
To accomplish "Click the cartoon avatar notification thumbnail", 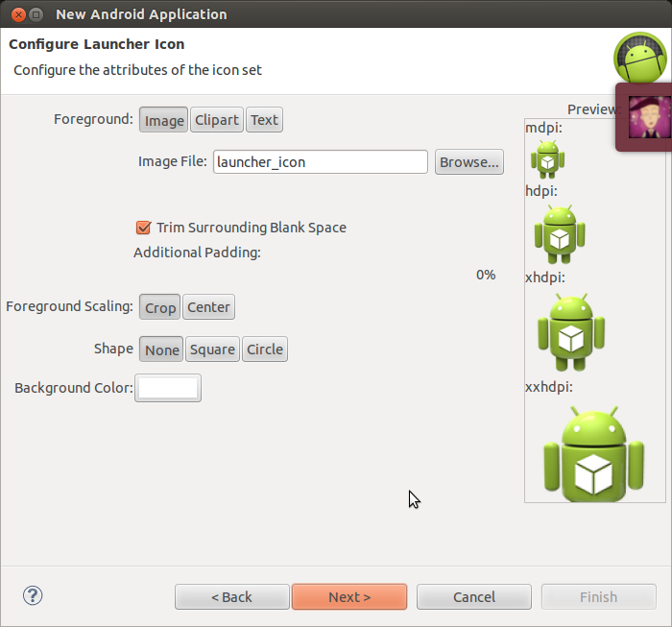I will pos(649,117).
